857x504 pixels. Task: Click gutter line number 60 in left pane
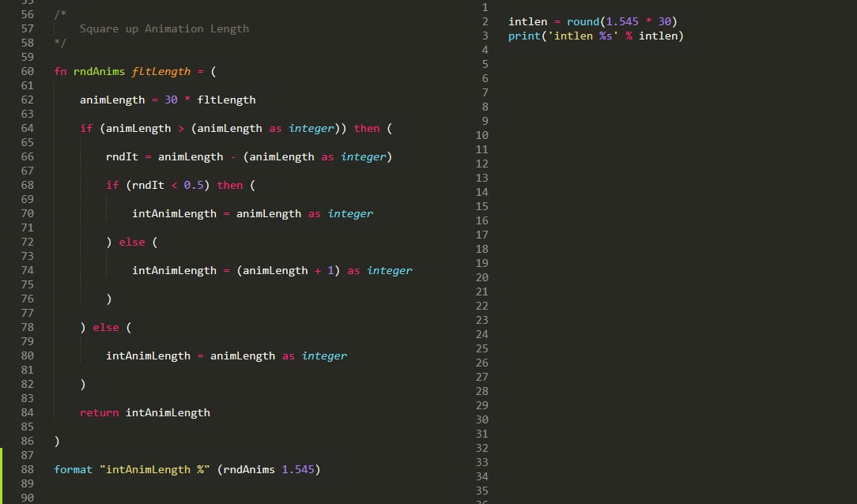tap(28, 72)
